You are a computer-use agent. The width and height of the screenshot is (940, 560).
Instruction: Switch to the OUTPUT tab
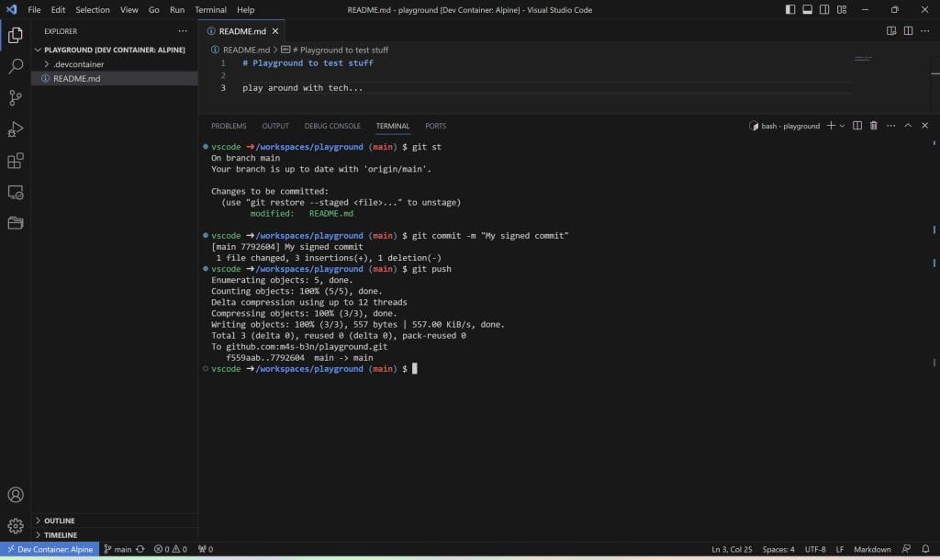(275, 126)
